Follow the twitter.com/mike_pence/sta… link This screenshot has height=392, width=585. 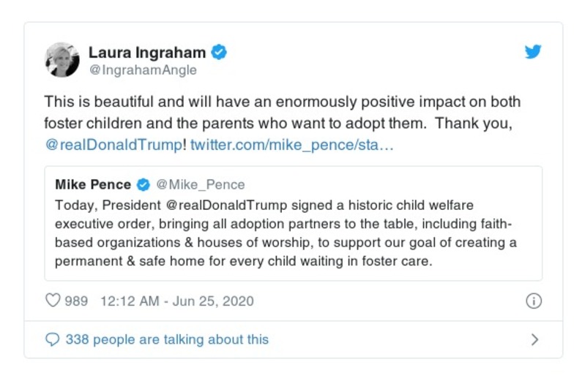pyautogui.click(x=292, y=145)
